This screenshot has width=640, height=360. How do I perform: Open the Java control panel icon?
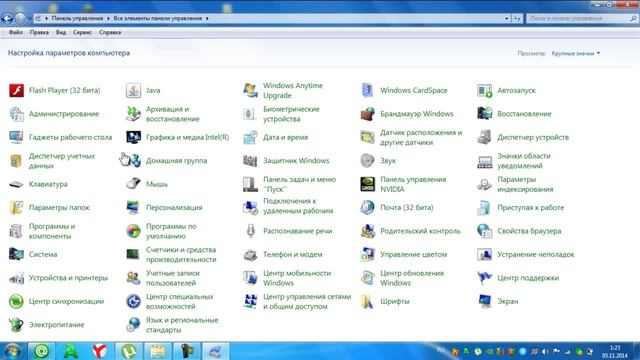click(133, 90)
